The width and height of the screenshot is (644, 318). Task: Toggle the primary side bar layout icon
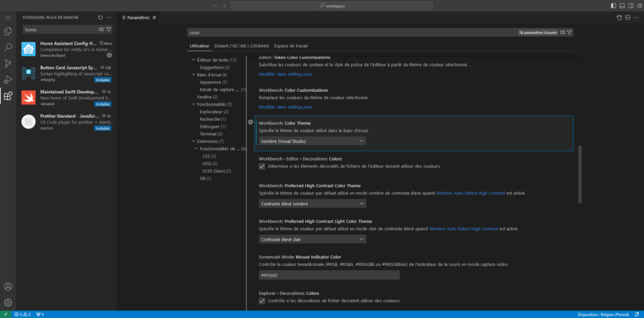(613, 6)
